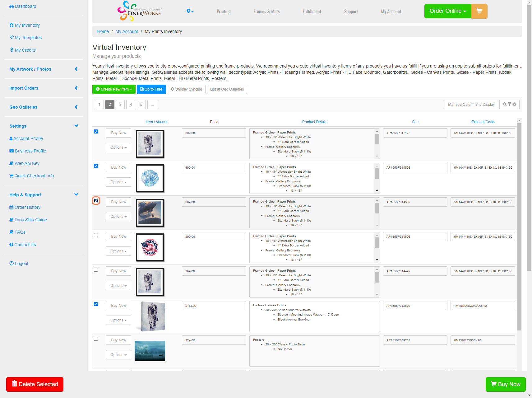This screenshot has height=398, width=532.
Task: Click the Logout power icon
Action: point(12,263)
